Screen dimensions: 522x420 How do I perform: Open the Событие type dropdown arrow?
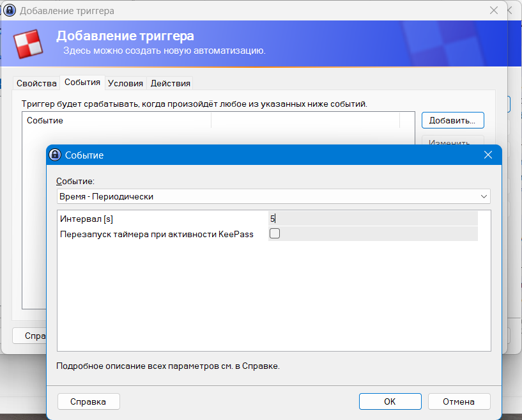484,196
